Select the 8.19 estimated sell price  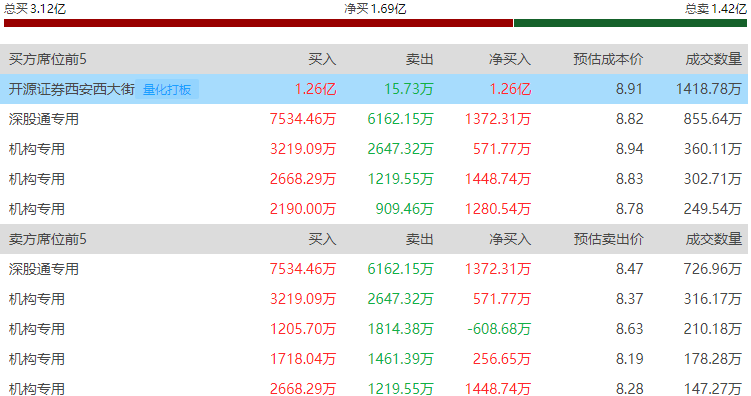pos(629,359)
